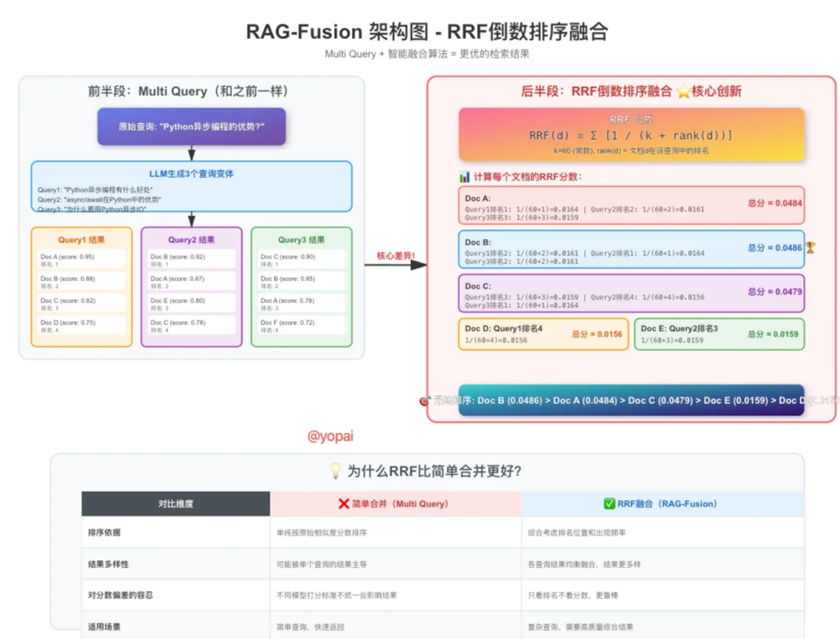Select Doc C (score: 0.90) row
The height and width of the screenshot is (639, 840).
[301, 259]
